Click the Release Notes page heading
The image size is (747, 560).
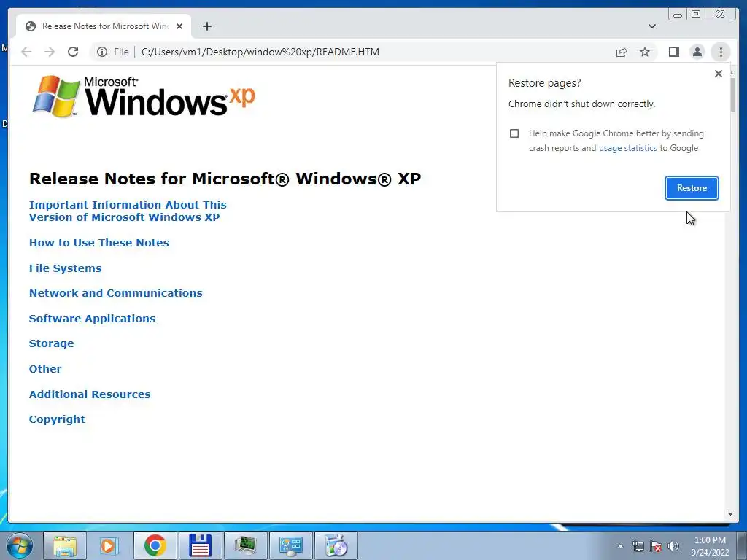[225, 179]
